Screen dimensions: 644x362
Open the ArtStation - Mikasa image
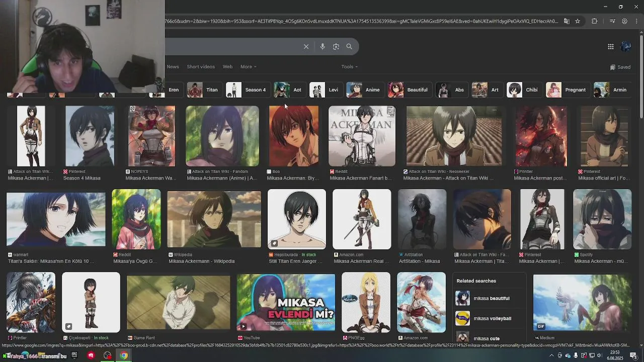pyautogui.click(x=422, y=219)
